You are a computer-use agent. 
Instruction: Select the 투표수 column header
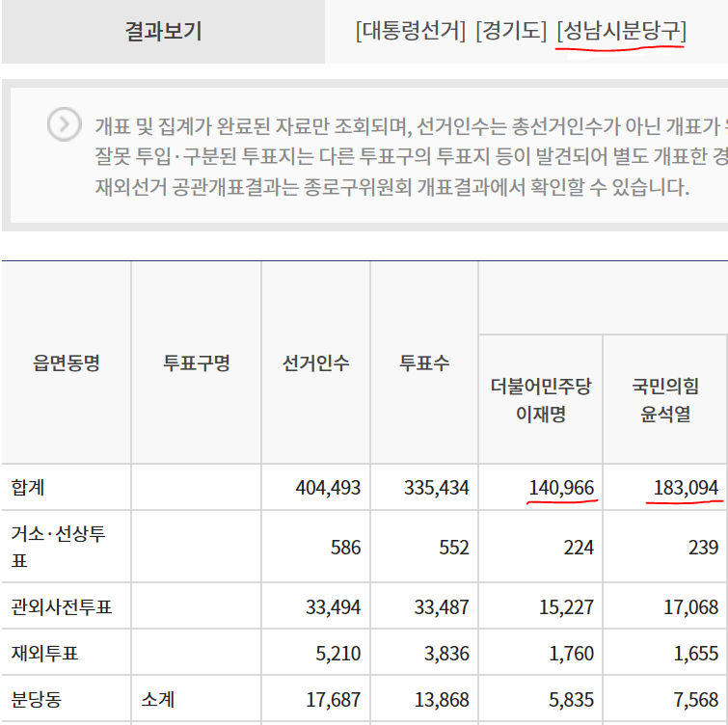pos(424,362)
